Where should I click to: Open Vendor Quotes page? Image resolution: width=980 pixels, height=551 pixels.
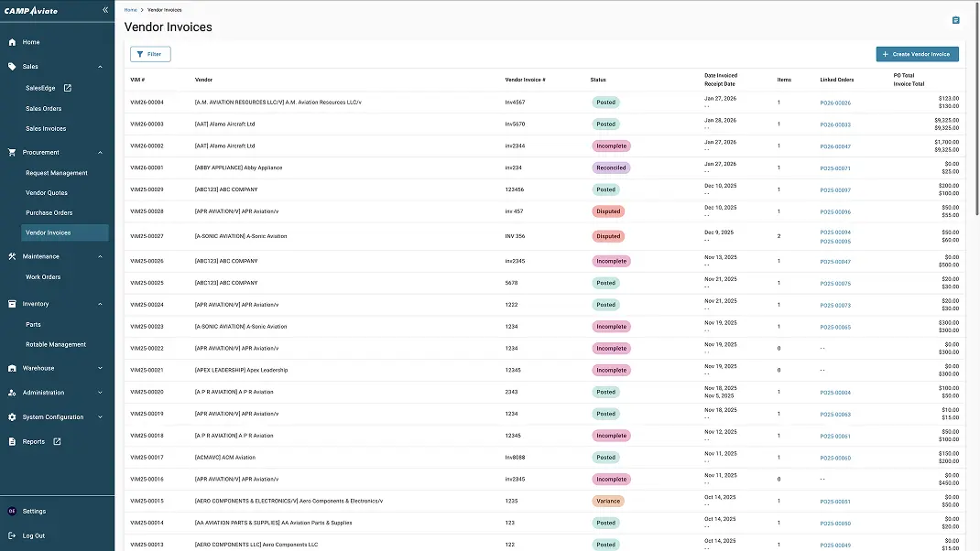point(46,193)
